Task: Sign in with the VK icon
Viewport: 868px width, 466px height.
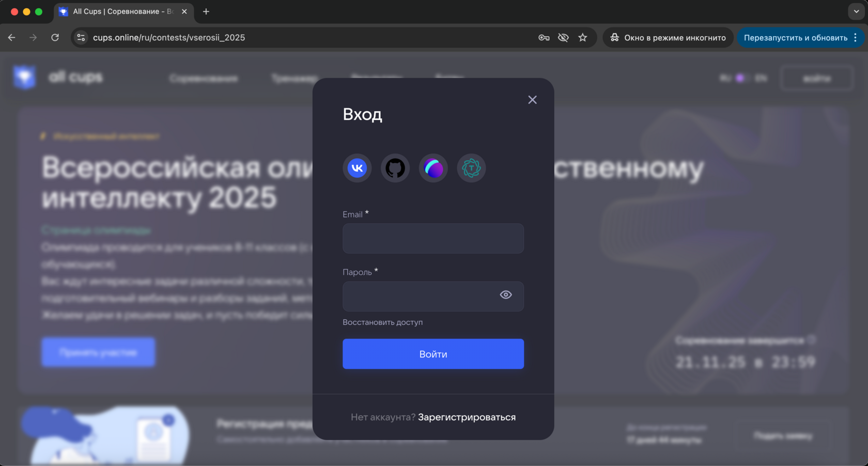Action: (x=357, y=168)
